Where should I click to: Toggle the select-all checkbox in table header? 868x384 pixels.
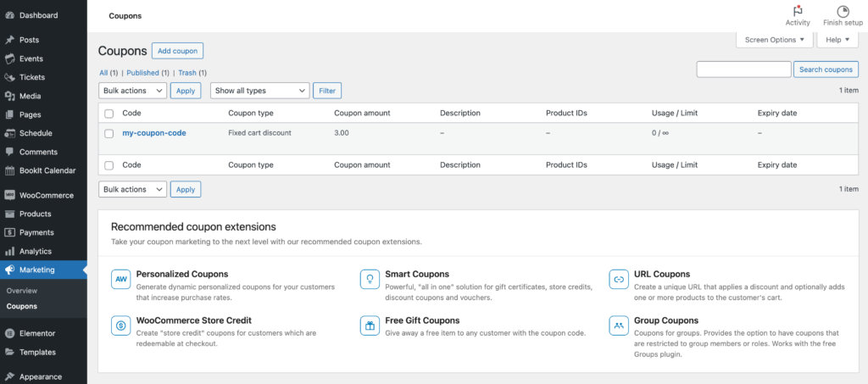(x=109, y=114)
